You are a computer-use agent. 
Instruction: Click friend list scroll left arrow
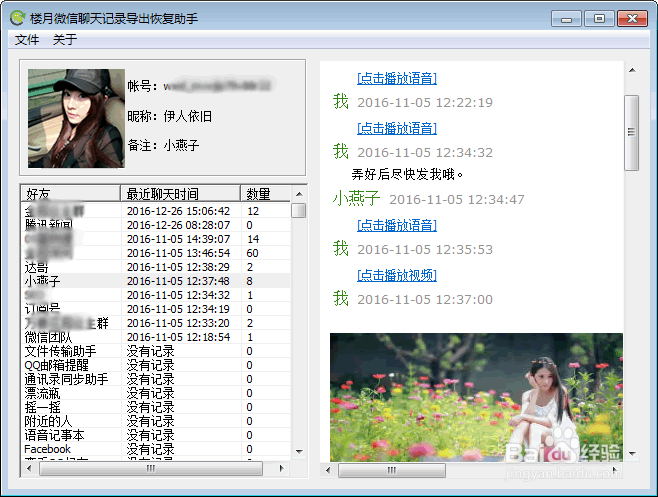click(x=29, y=468)
